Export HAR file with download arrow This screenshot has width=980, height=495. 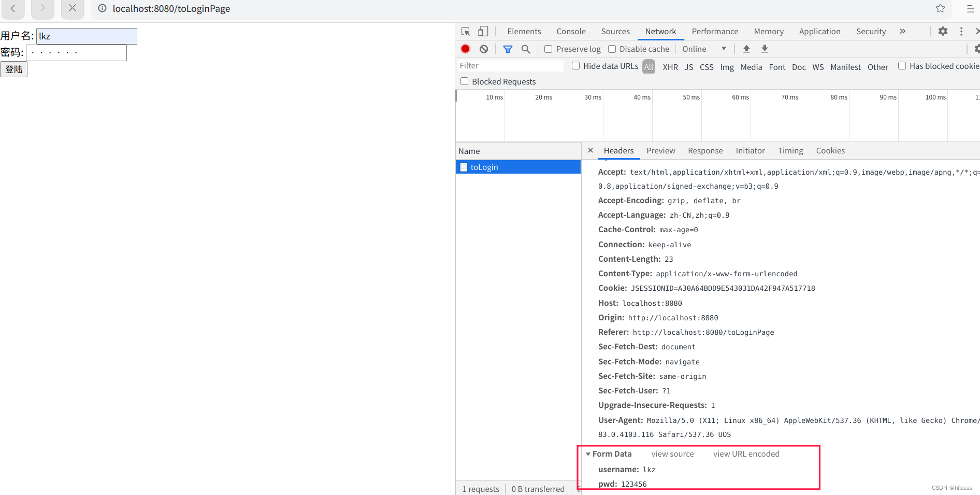point(765,49)
